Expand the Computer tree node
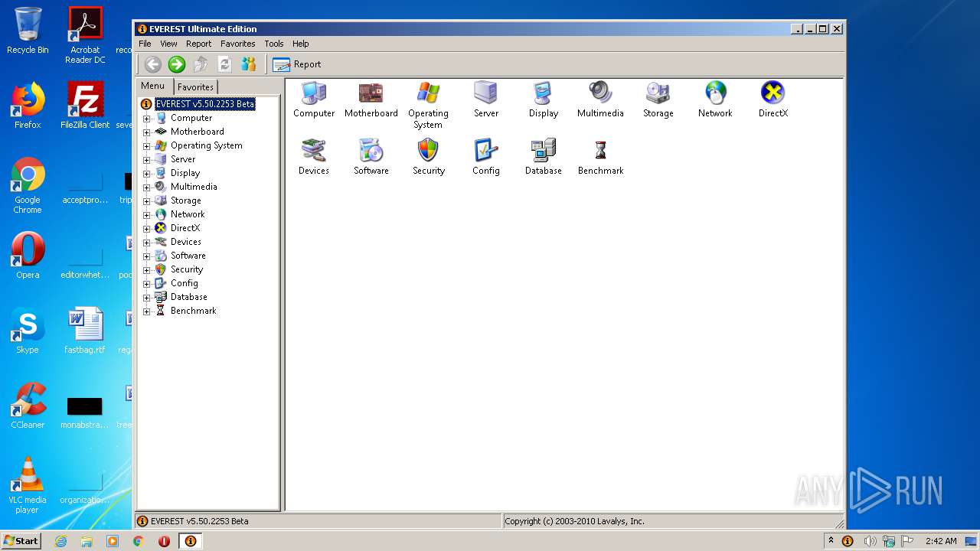This screenshot has width=980, height=551. click(x=147, y=119)
